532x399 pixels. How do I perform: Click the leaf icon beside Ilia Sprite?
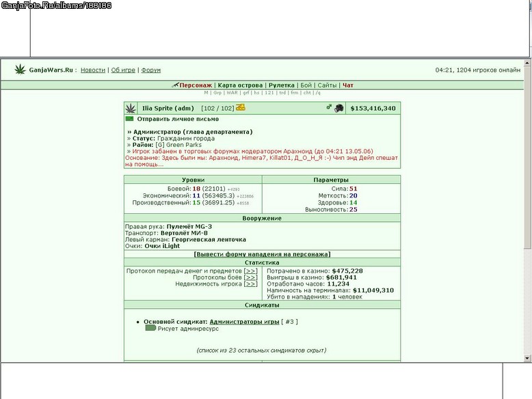131,109
